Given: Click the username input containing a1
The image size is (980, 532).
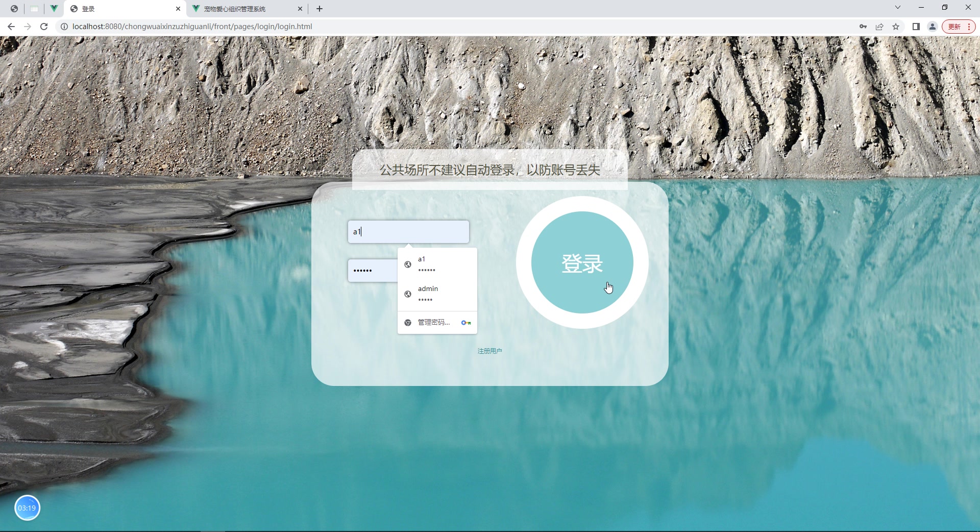Looking at the screenshot, I should pos(408,231).
